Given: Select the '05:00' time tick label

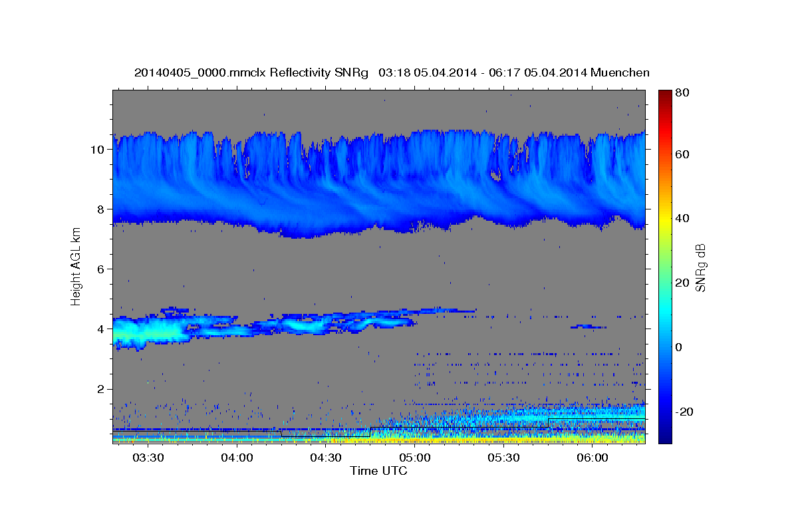Looking at the screenshot, I should pos(415,458).
